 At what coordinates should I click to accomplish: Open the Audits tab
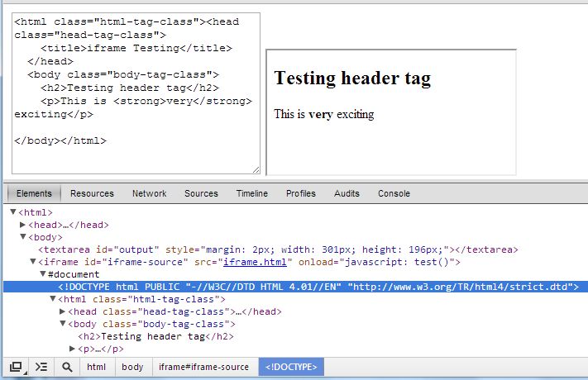(347, 193)
